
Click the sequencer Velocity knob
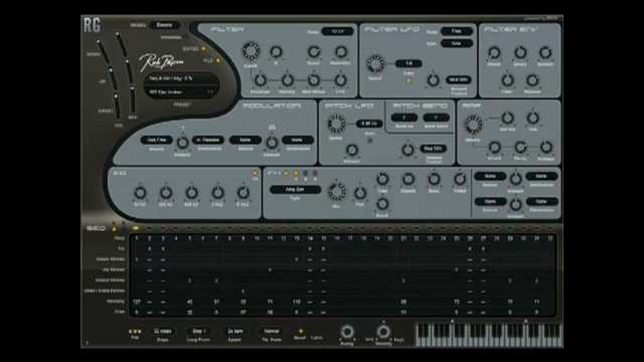pyautogui.click(x=383, y=331)
